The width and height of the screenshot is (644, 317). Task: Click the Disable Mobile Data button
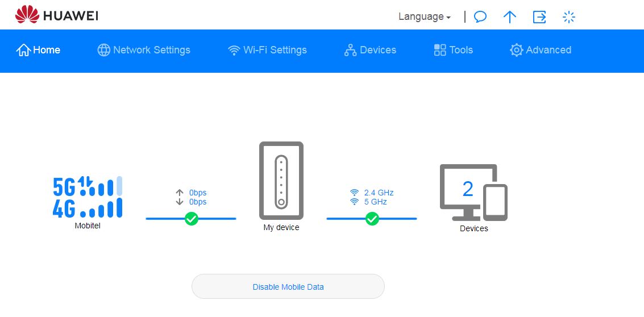coord(288,287)
